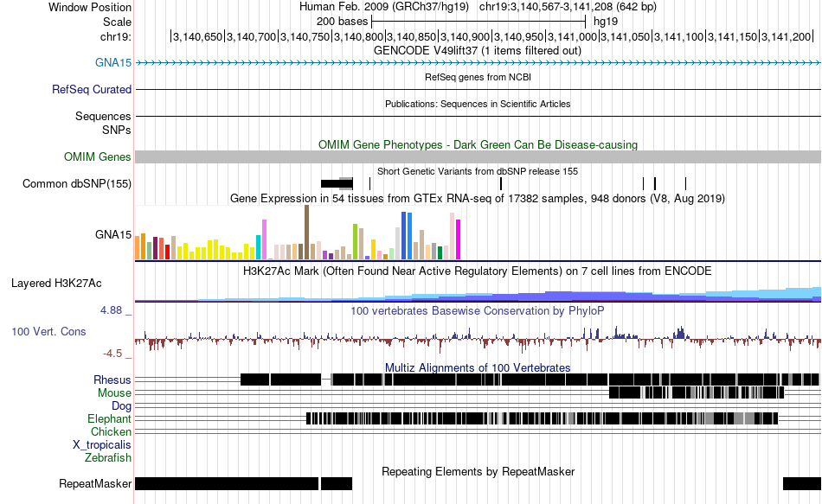The image size is (822, 504).
Task: Select the GNA15 gene expression track label
Action: (113, 235)
